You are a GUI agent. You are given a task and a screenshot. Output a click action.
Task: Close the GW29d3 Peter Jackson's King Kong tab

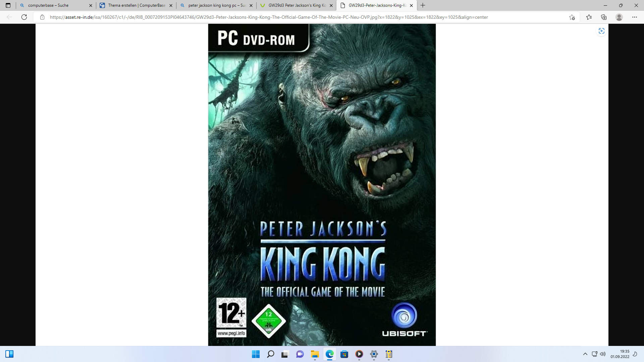331,5
